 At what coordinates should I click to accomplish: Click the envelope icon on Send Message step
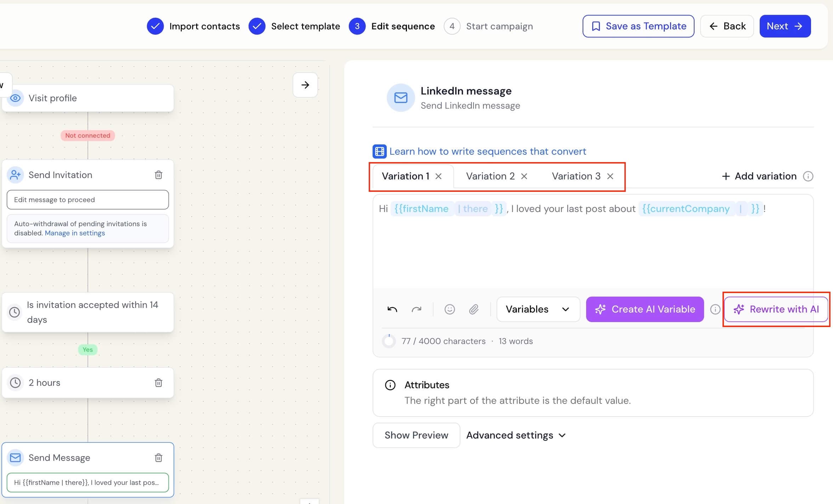pyautogui.click(x=15, y=458)
